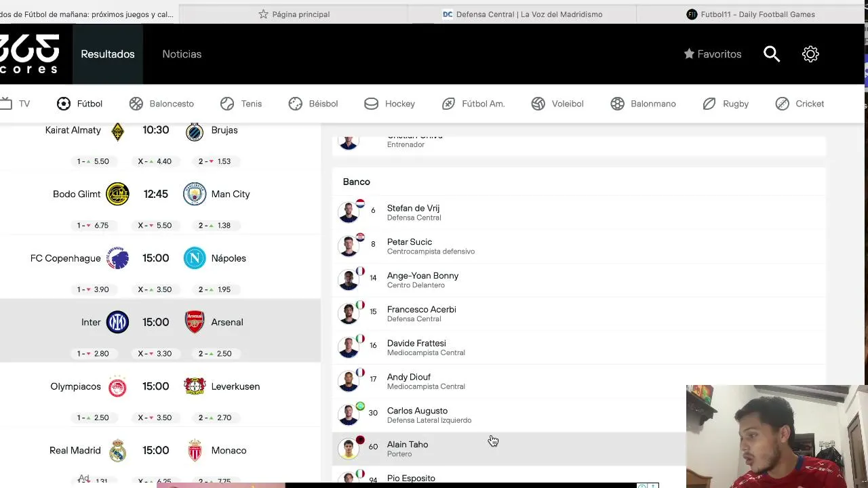868x488 pixels.
Task: Click the Bodo Glimt crest
Action: 117,194
